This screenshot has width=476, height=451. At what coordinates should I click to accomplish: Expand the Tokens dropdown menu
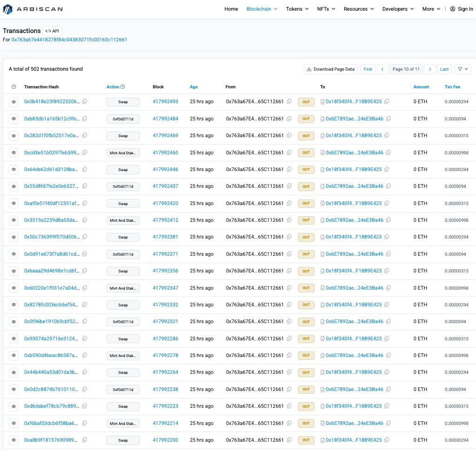(x=297, y=9)
